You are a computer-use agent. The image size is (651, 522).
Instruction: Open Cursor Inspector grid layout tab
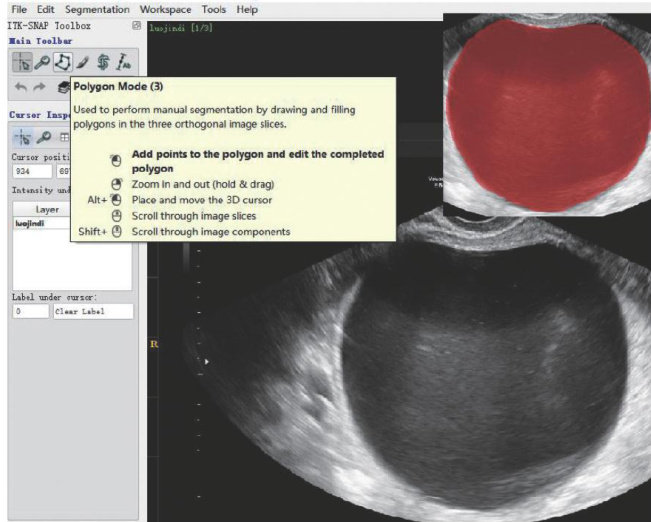click(x=64, y=137)
